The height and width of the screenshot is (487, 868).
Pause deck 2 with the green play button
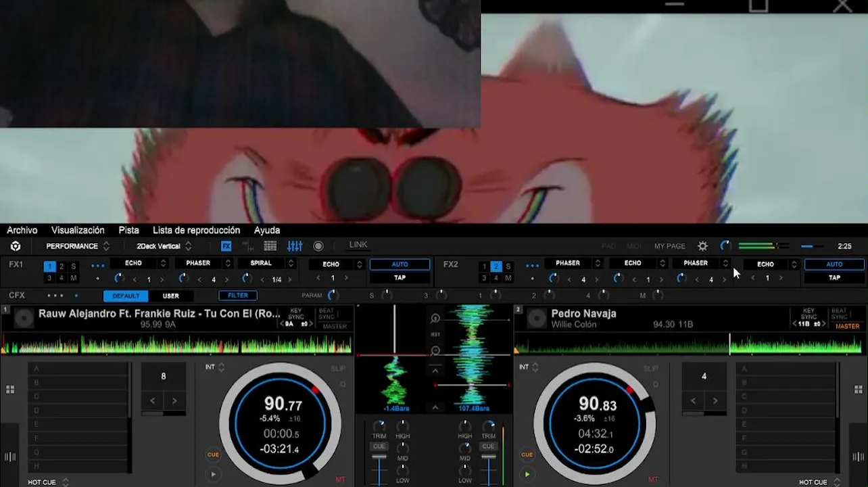coord(527,474)
